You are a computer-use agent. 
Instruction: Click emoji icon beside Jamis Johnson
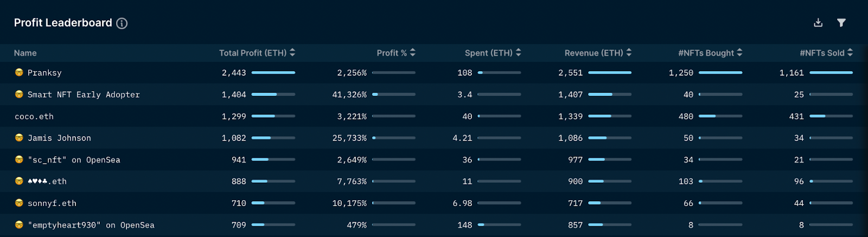[19, 138]
